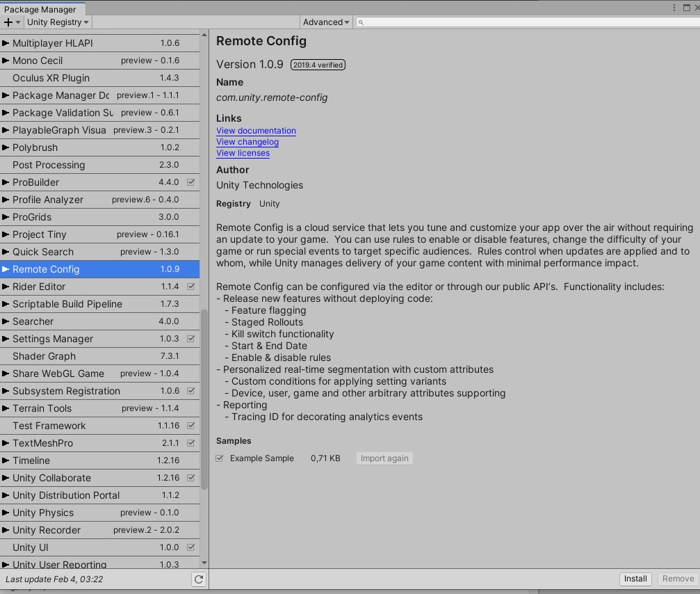
Task: Click the Unity UI installed checkmark
Action: pyautogui.click(x=190, y=547)
